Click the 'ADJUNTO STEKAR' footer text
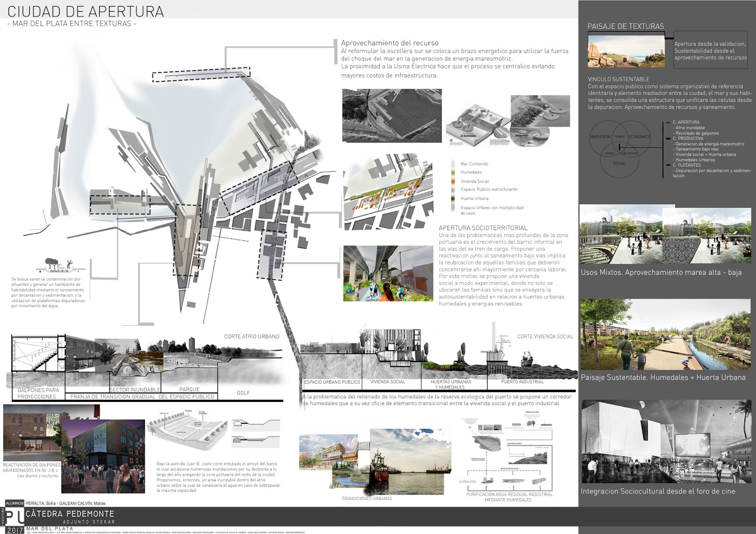 click(89, 522)
